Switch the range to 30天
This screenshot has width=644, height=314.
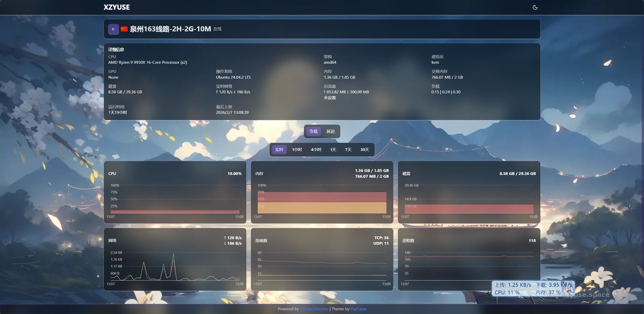pos(365,149)
